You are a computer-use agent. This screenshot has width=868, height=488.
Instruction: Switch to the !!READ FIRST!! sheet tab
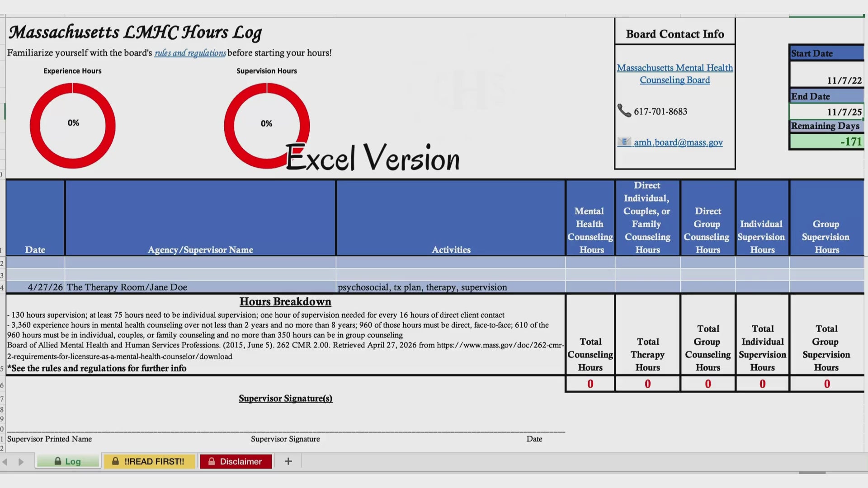pyautogui.click(x=149, y=461)
